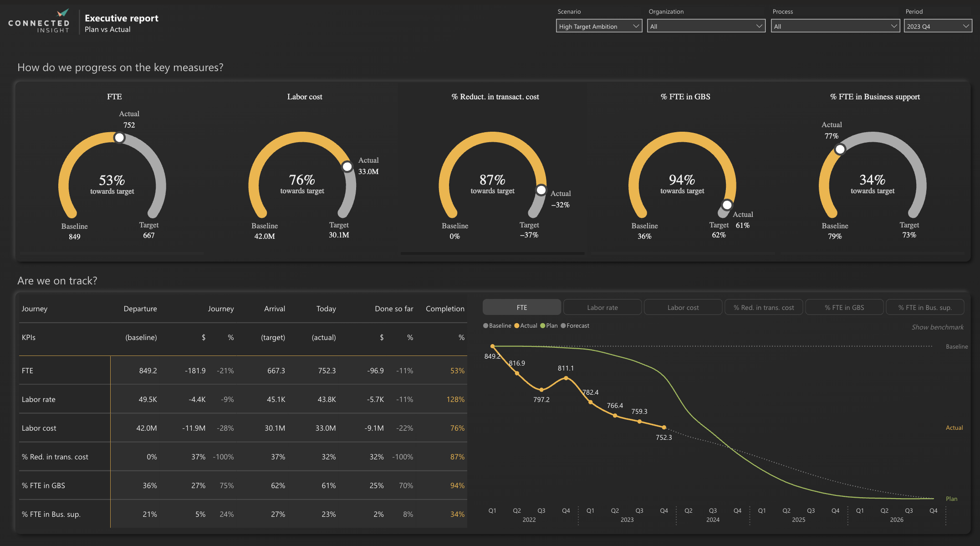
Task: Click the Labor rate row label
Action: click(x=39, y=399)
